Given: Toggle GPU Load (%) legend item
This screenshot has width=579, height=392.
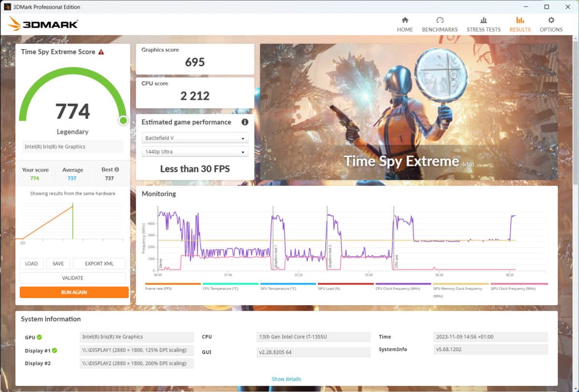Looking at the screenshot, I should [x=345, y=286].
